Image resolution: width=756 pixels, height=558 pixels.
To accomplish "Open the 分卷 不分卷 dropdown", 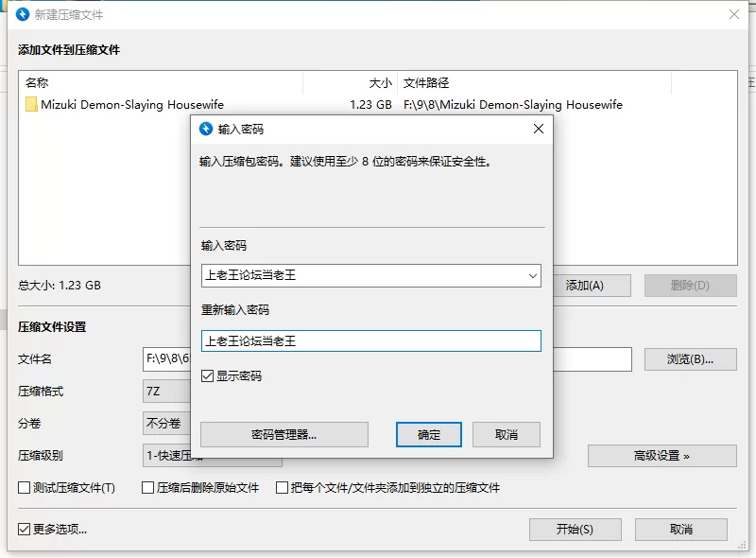I will tap(167, 424).
